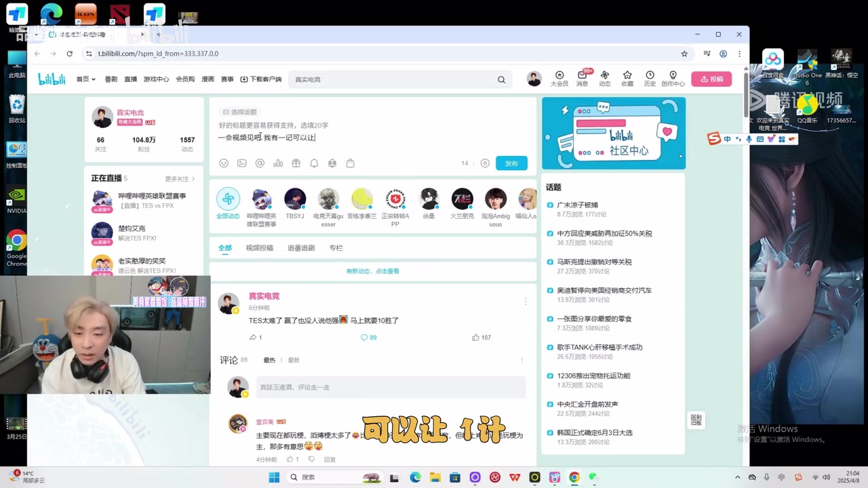
Task: Click the 发布 publish button
Action: [511, 163]
